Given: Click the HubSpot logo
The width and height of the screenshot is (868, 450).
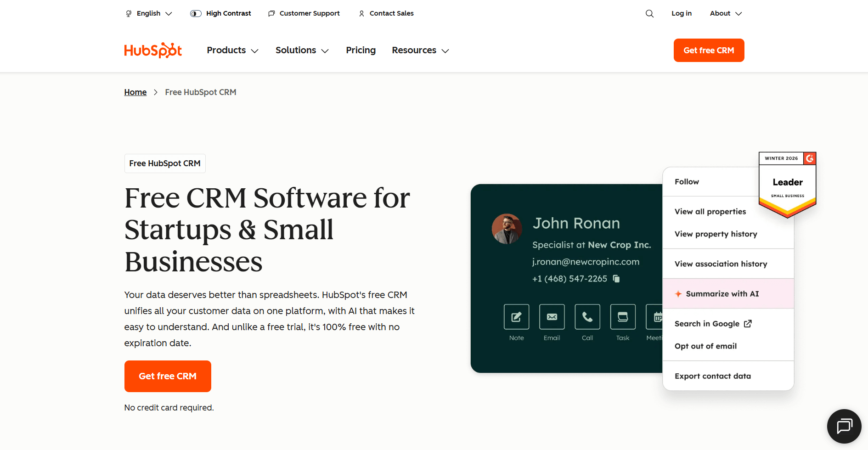Looking at the screenshot, I should pyautogui.click(x=153, y=50).
